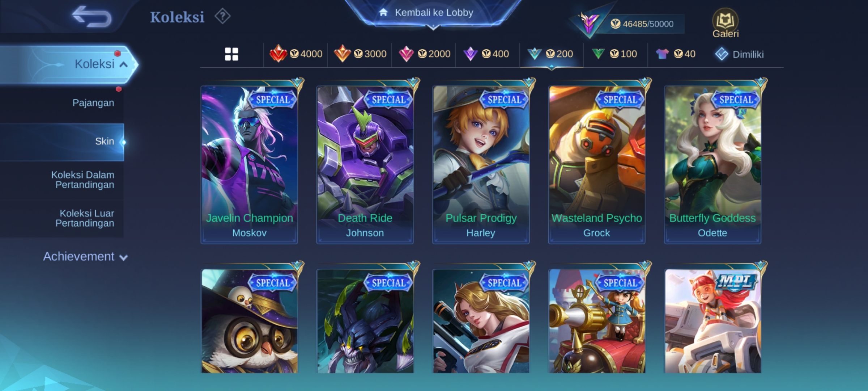Open Javelin Champion Moskov skin card

249,165
